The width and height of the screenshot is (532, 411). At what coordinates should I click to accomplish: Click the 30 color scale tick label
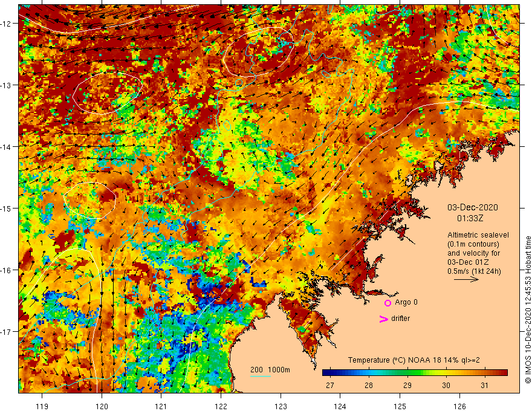446,385
